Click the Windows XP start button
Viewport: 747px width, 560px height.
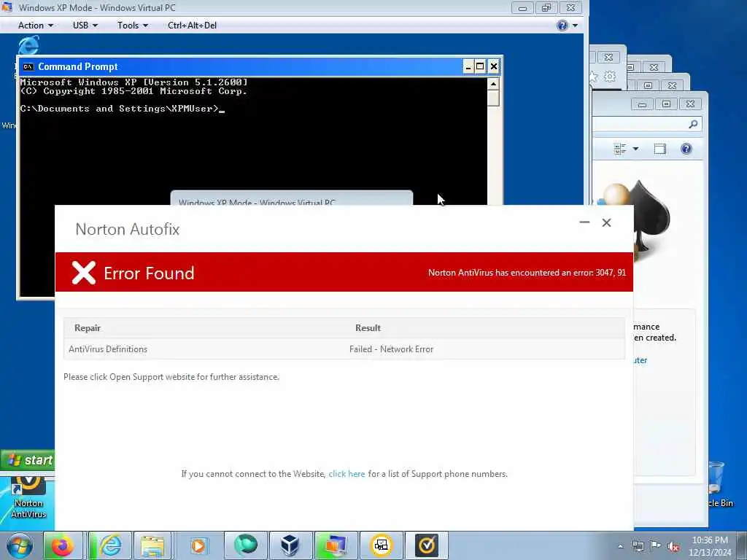[x=28, y=460]
